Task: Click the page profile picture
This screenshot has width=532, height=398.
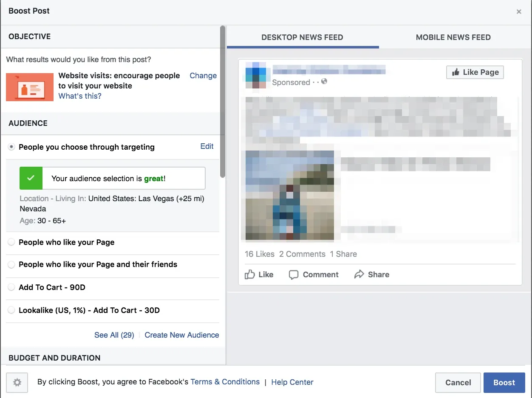Action: pos(256,75)
